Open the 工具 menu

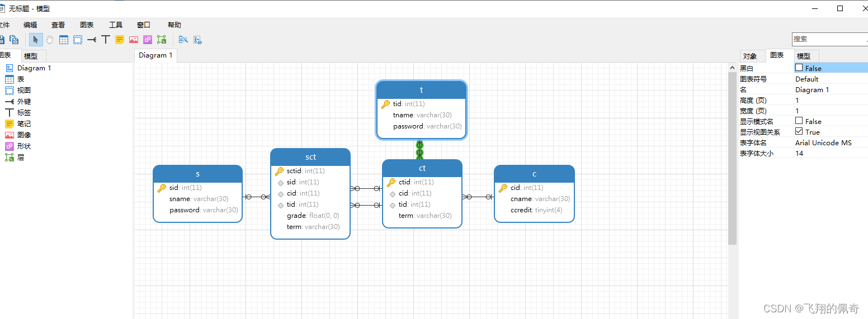pos(116,25)
